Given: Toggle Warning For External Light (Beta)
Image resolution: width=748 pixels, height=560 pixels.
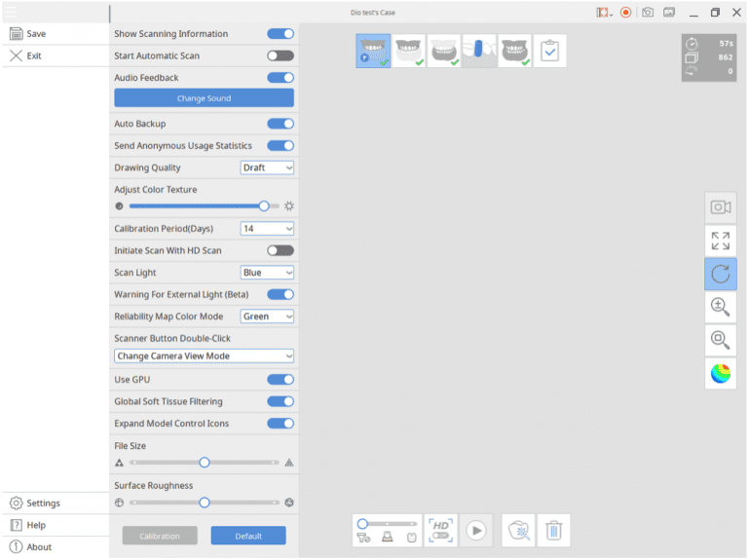Looking at the screenshot, I should pos(280,295).
